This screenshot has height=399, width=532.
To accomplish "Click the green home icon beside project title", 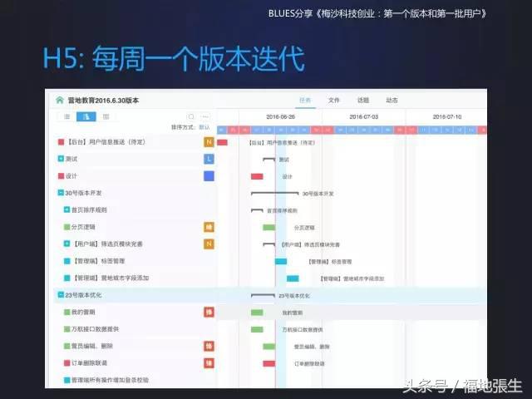I will pyautogui.click(x=60, y=100).
